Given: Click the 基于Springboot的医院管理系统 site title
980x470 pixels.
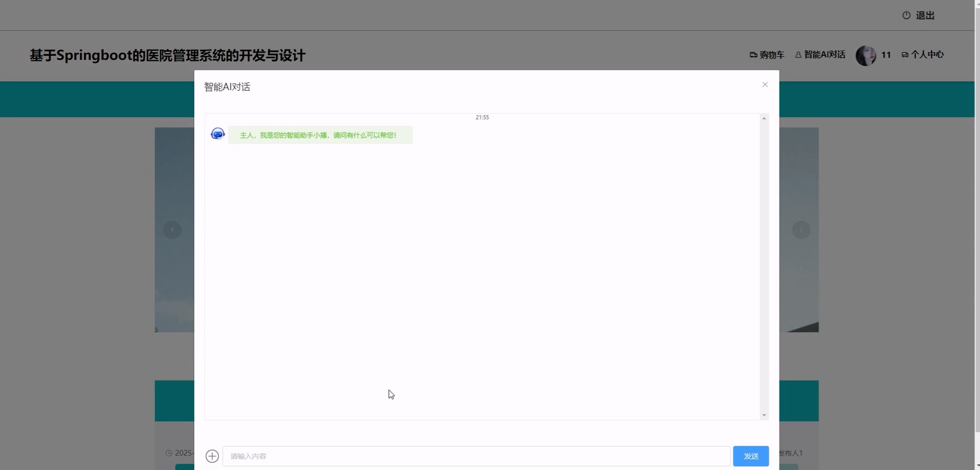Looking at the screenshot, I should pos(167,56).
